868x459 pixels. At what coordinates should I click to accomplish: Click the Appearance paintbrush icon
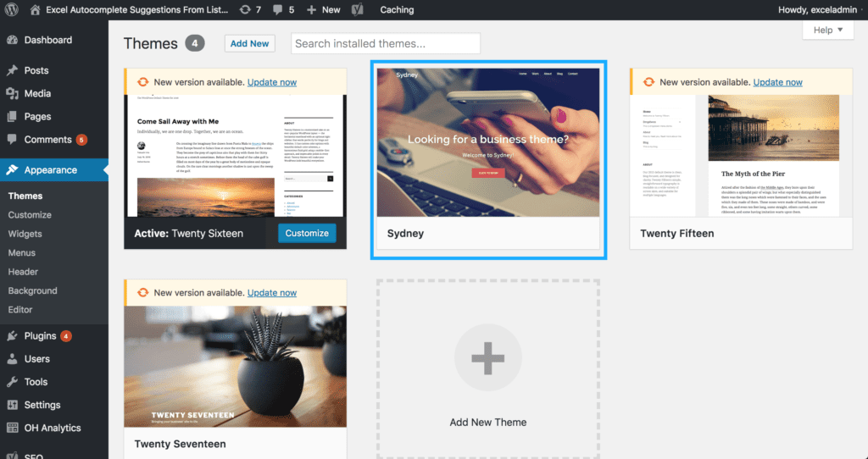[12, 169]
